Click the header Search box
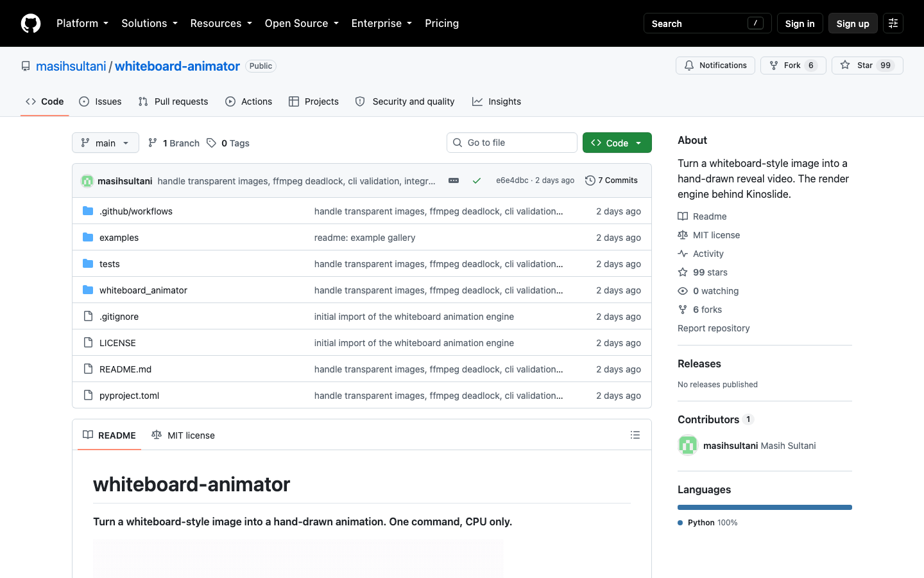 pos(707,23)
